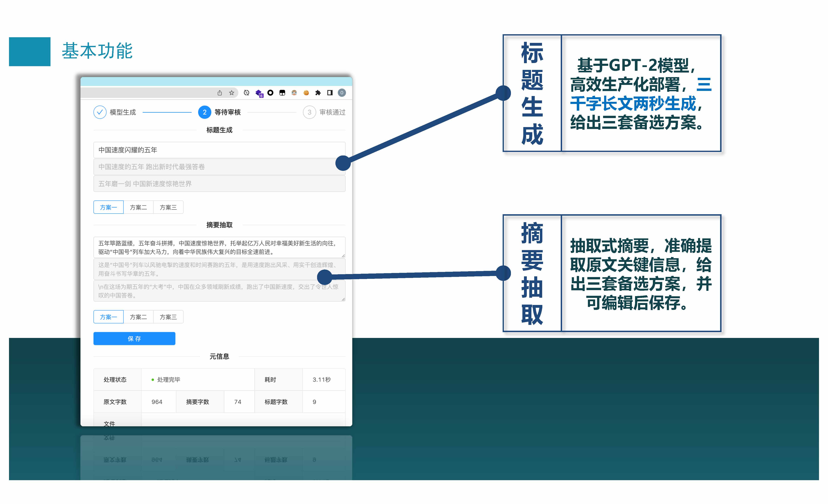Click the 摘要字数 table label
This screenshot has width=828, height=504.
198,402
